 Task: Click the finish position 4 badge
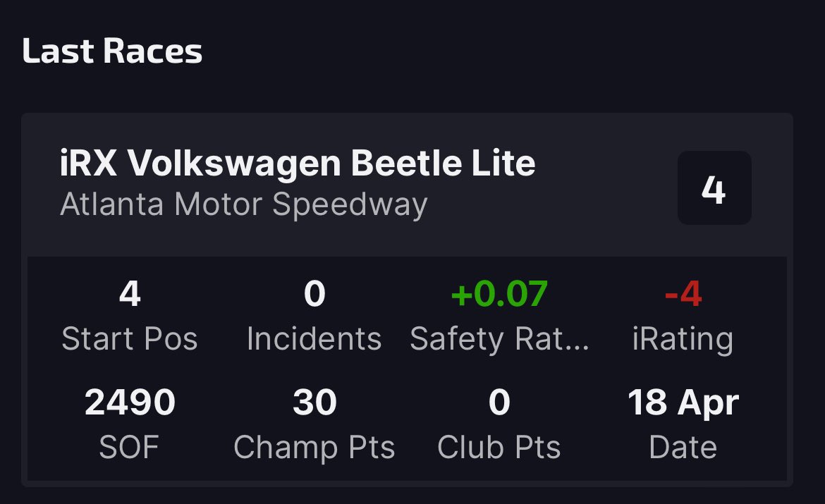[714, 188]
